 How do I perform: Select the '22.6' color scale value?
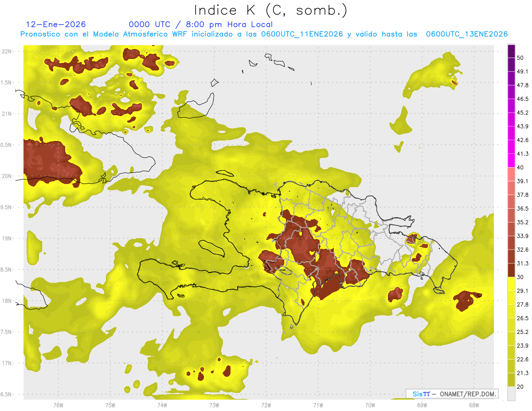523,359
